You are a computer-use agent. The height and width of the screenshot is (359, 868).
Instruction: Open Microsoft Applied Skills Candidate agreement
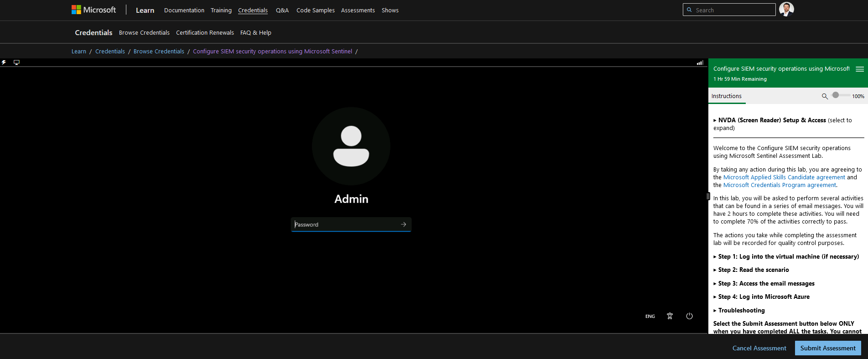[x=784, y=177]
